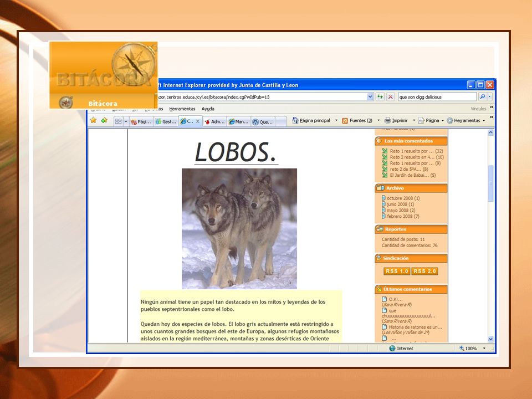Close the active 'C...' tab with its X
The width and height of the screenshot is (532, 399).
(198, 121)
